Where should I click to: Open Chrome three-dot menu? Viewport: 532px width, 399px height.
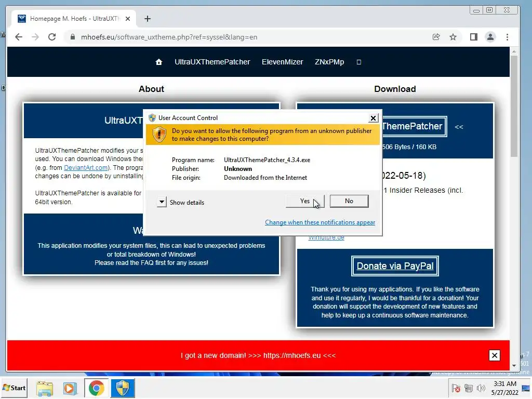point(507,37)
